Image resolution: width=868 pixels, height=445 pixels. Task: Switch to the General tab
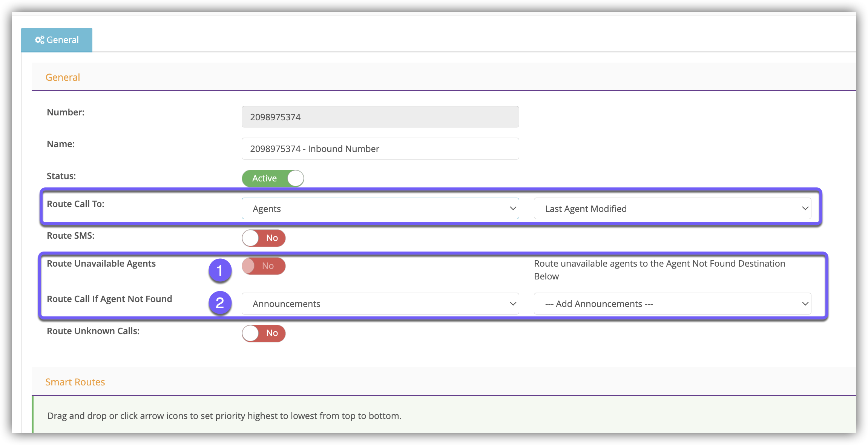(57, 40)
